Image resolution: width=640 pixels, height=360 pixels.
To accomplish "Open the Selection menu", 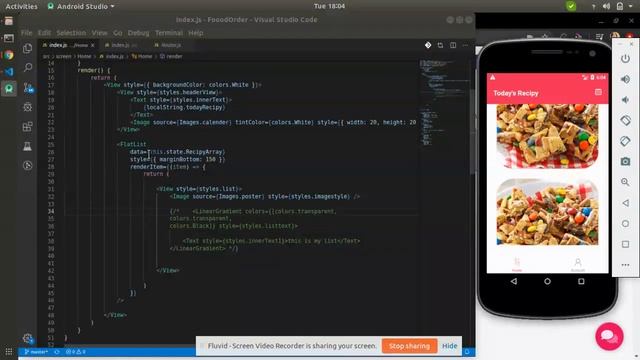I will pos(71,33).
